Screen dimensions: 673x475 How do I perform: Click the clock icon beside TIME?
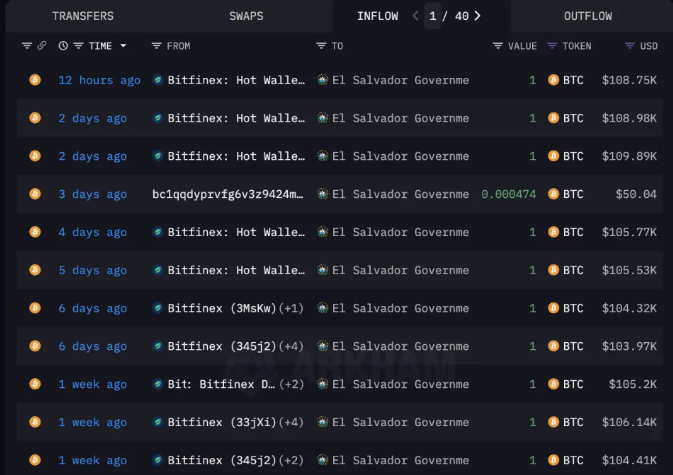pyautogui.click(x=63, y=45)
